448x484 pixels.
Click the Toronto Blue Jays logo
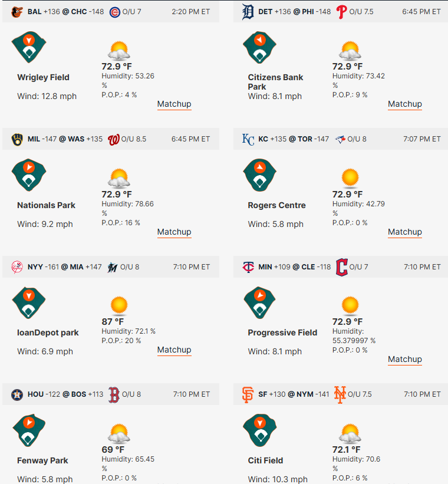click(x=340, y=140)
